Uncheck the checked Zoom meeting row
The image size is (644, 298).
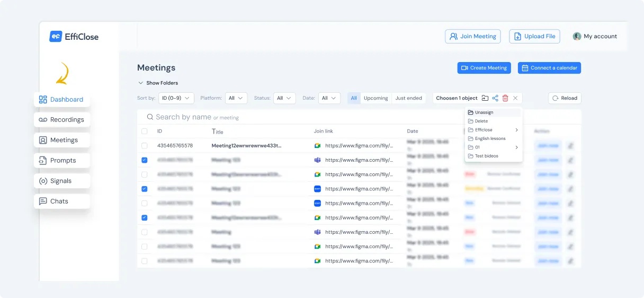(145, 189)
